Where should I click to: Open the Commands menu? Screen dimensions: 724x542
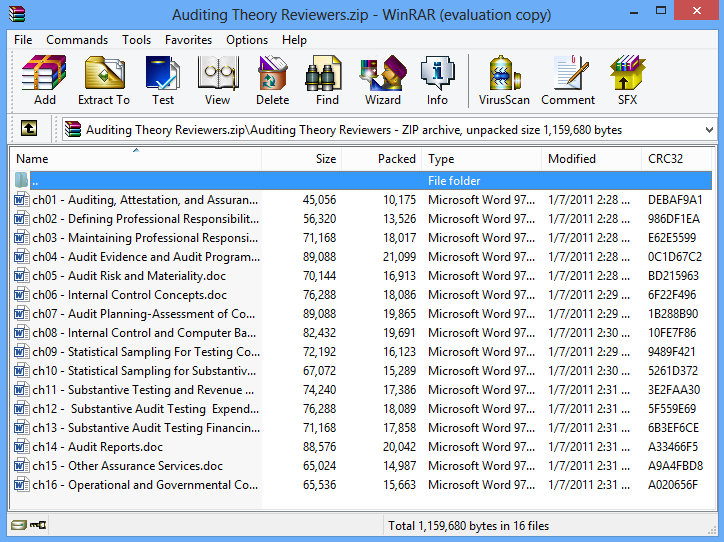77,40
